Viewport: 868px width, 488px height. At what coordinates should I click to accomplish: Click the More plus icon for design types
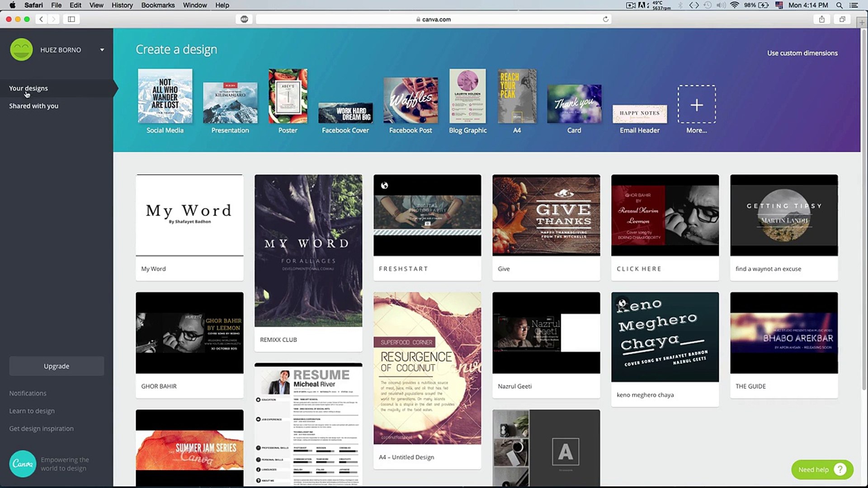(696, 105)
